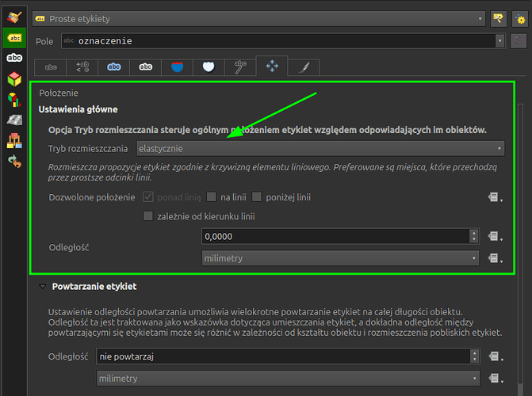Click the Tryb rozmieszczania label
The height and width of the screenshot is (396, 532).
[x=88, y=149]
